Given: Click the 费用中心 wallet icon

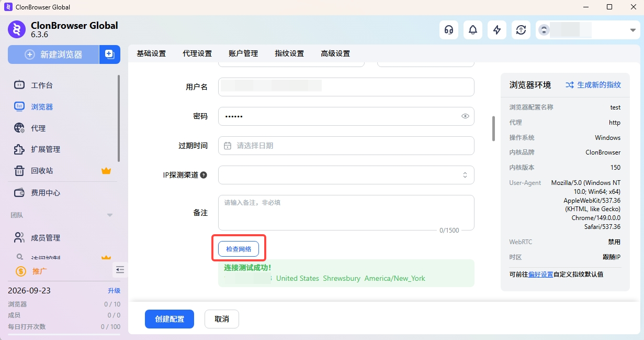Looking at the screenshot, I should click(x=19, y=192).
